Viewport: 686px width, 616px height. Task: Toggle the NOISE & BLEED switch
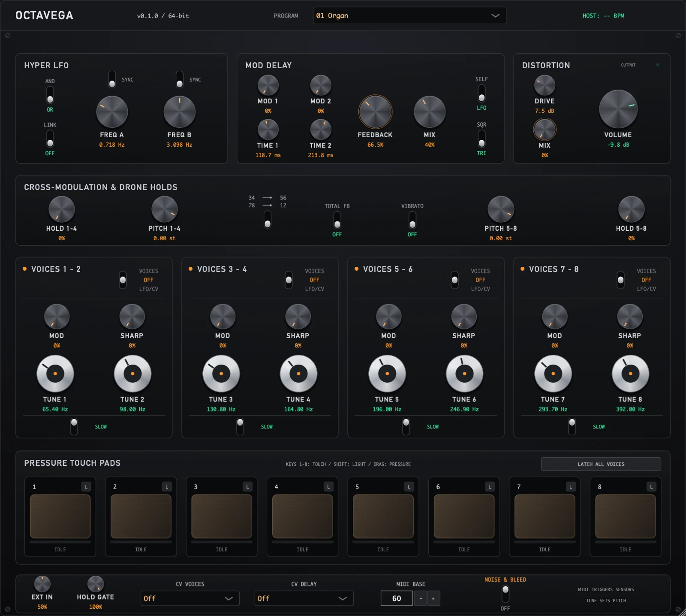pos(505,594)
